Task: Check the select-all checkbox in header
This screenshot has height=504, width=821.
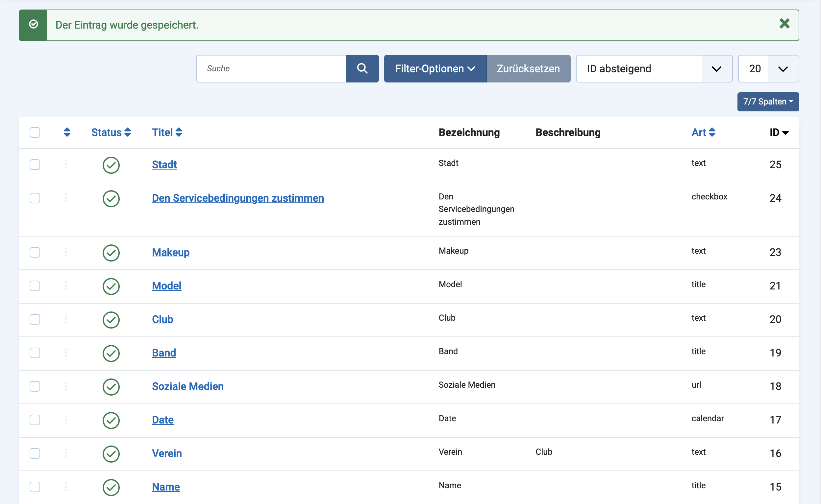Action: (x=35, y=132)
